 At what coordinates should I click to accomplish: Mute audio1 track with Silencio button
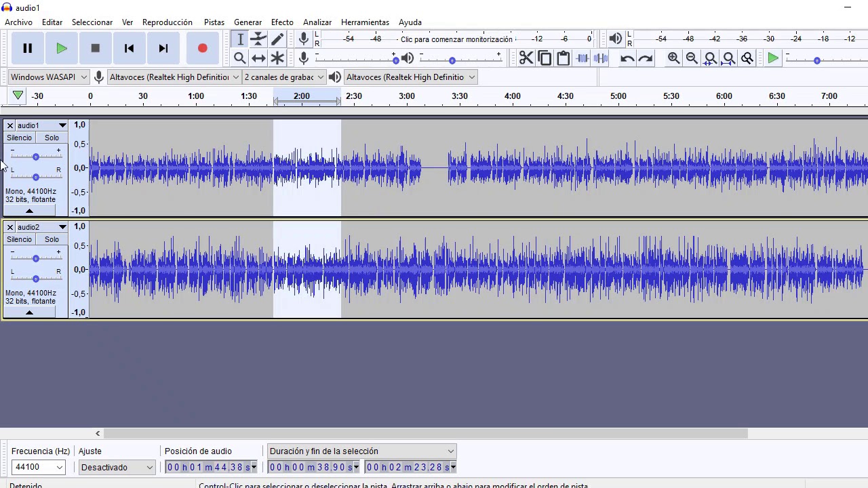[x=19, y=138]
